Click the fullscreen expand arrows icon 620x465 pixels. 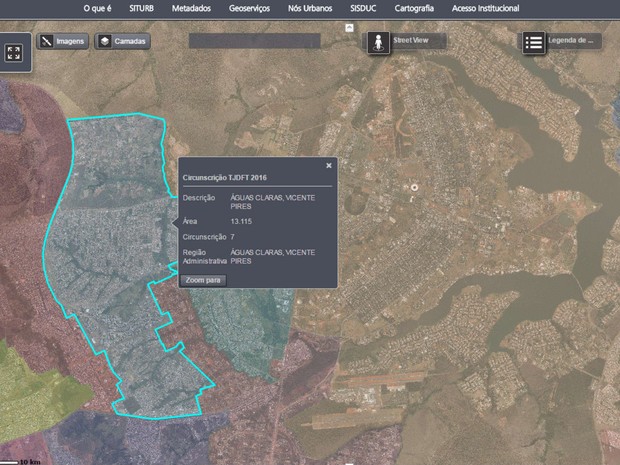click(x=14, y=53)
